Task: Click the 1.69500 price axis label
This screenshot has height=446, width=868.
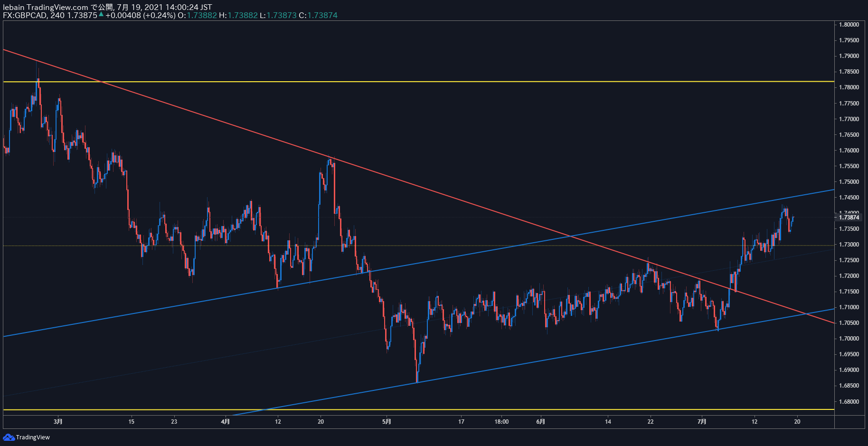Action: pyautogui.click(x=849, y=354)
